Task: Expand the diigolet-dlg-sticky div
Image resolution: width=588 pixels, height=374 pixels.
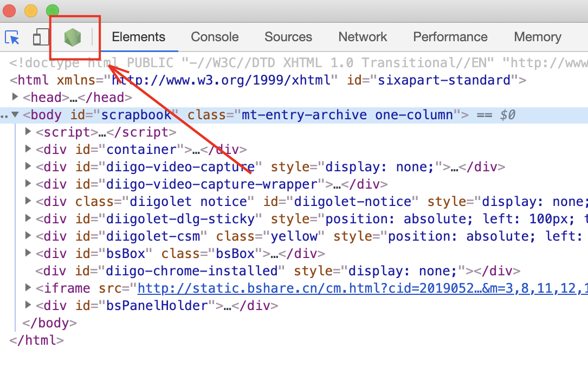Action: point(28,218)
